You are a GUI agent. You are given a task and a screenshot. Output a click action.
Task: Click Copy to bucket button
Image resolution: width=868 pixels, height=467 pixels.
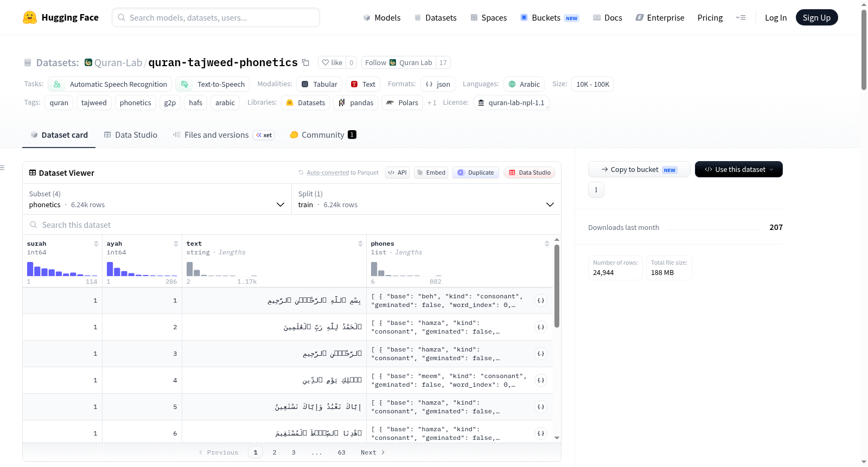tap(639, 169)
